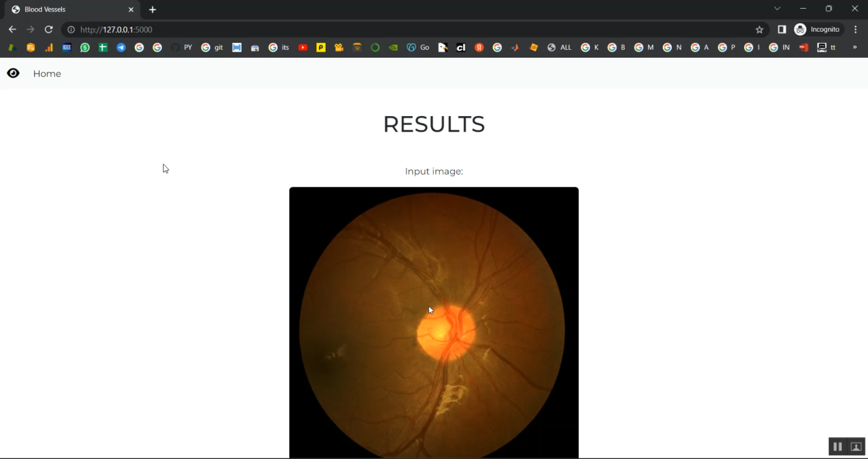Click the PDF bookmark icon

(x=804, y=47)
